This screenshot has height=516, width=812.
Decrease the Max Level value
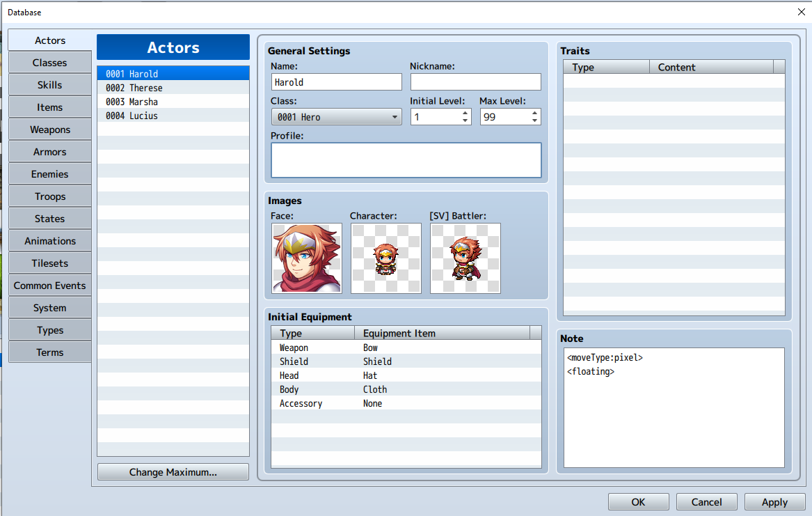(x=536, y=120)
